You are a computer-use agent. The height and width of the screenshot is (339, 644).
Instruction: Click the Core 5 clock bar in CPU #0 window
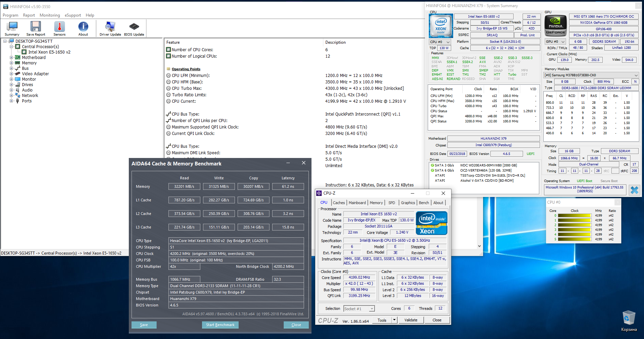[x=575, y=239]
